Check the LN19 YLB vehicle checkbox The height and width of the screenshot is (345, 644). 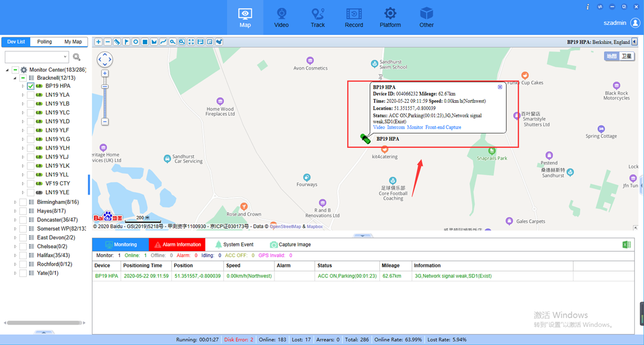[x=31, y=104]
